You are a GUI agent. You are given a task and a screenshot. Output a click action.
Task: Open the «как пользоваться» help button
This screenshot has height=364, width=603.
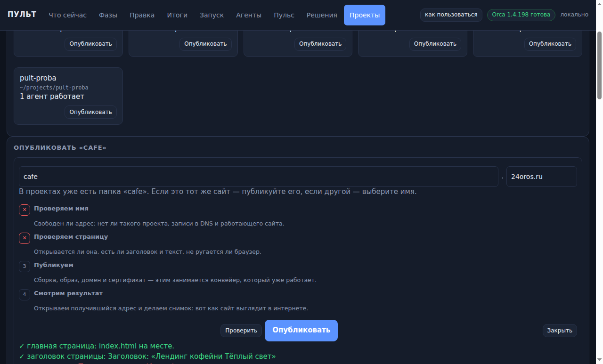click(451, 15)
